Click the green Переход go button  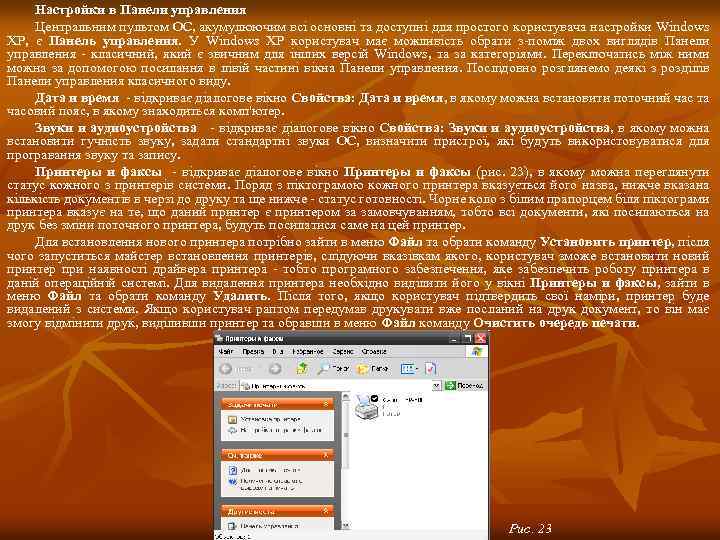(x=464, y=385)
